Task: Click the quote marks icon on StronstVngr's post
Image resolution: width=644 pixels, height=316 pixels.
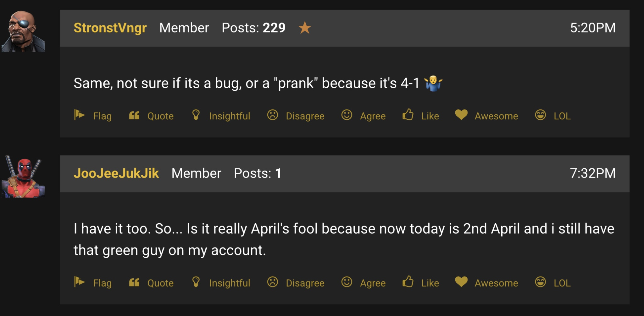Action: click(x=134, y=115)
